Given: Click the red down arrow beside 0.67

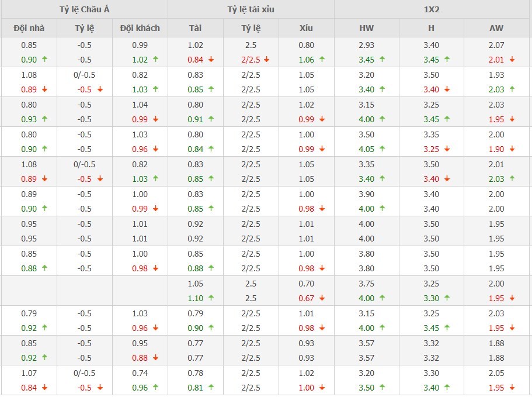Looking at the screenshot, I should (322, 298).
